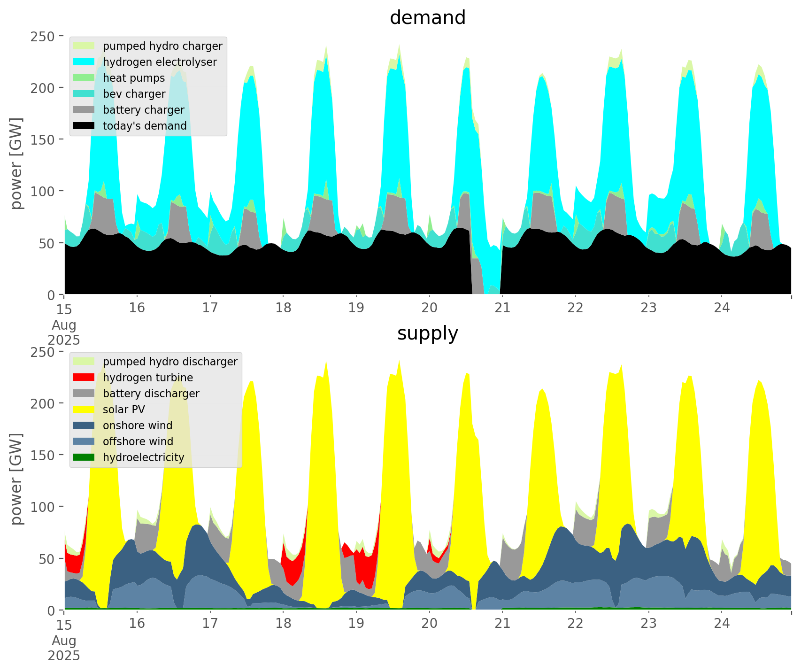Image resolution: width=801 pixels, height=672 pixels.
Task: Click the pumped hydro discharger legend label
Action: point(170,362)
